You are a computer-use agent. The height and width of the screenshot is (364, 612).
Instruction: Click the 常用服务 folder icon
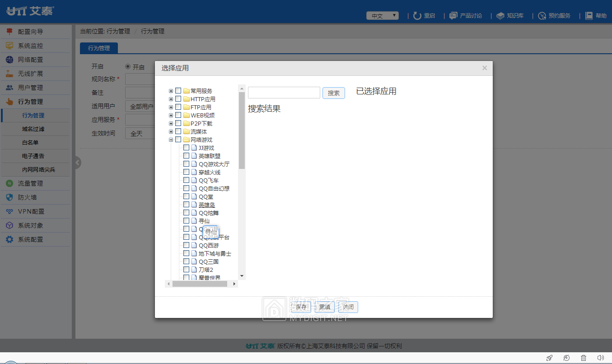tap(186, 91)
